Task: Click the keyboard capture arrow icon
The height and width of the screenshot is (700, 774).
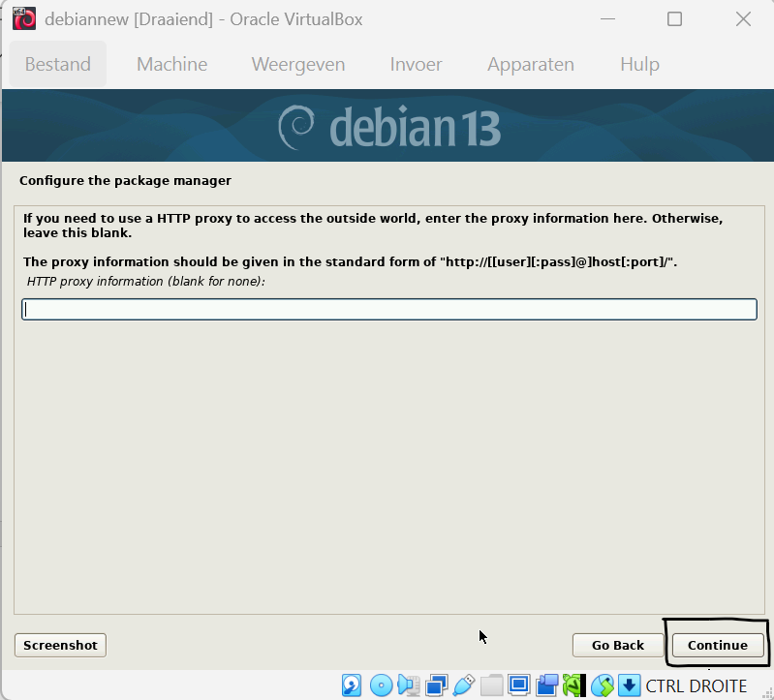Action: point(629,685)
